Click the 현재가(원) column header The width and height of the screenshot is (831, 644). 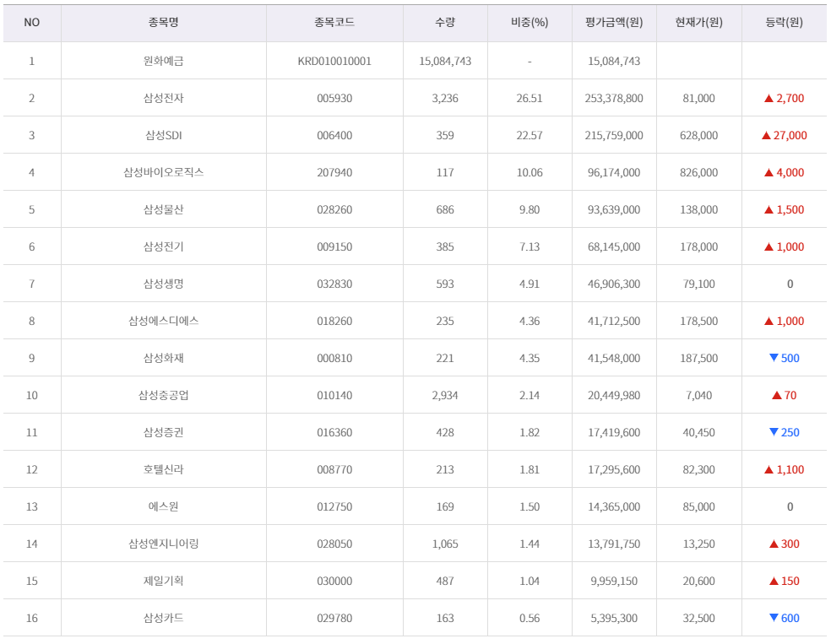tap(699, 22)
